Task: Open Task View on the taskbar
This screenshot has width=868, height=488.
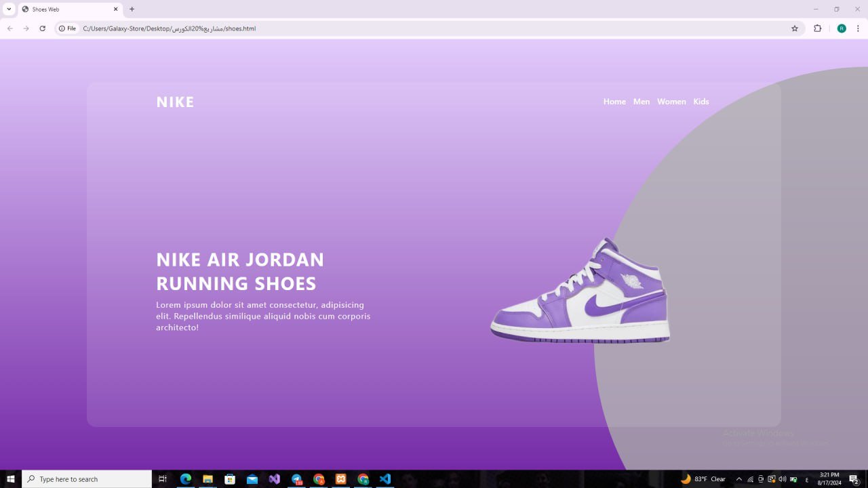Action: [x=163, y=479]
